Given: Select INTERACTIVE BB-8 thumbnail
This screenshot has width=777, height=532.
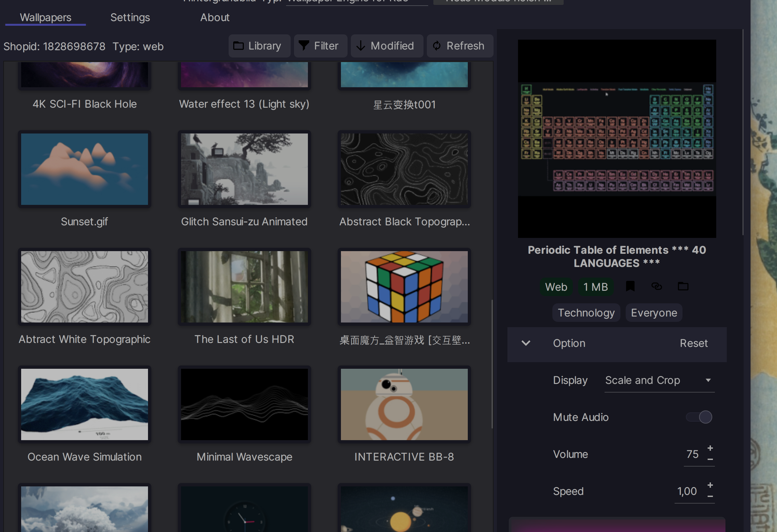Looking at the screenshot, I should pos(404,404).
